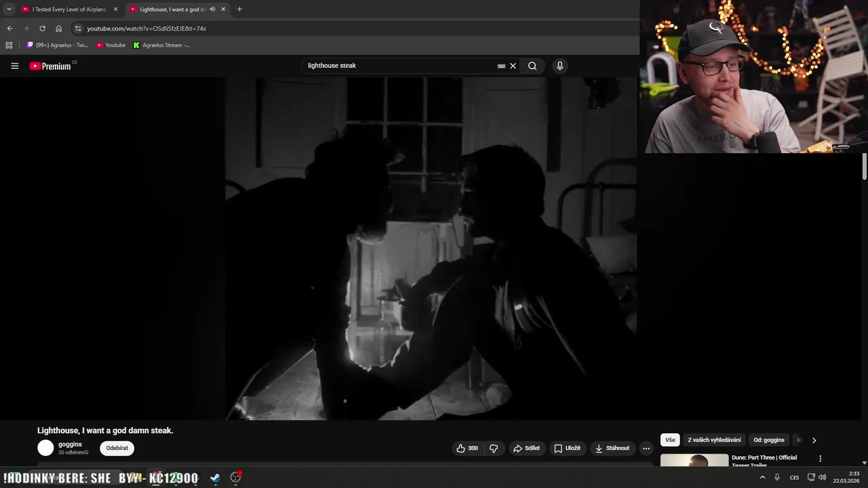Open the Chrome apps grid shortcut
The width and height of the screenshot is (868, 488).
[x=9, y=45]
